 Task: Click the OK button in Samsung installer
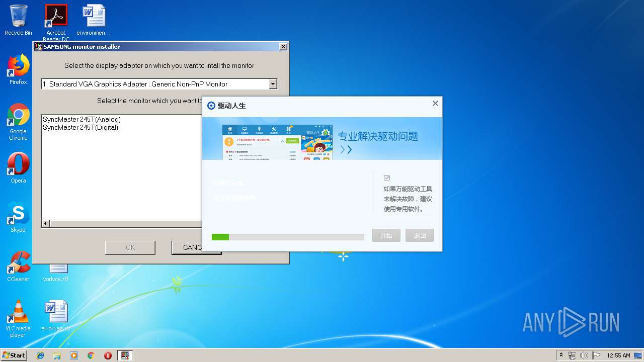pyautogui.click(x=130, y=247)
